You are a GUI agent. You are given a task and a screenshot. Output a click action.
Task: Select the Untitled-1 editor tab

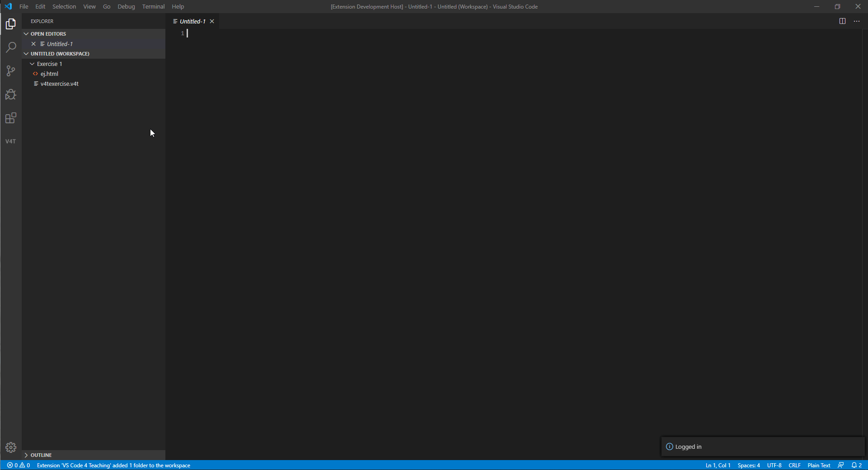192,21
